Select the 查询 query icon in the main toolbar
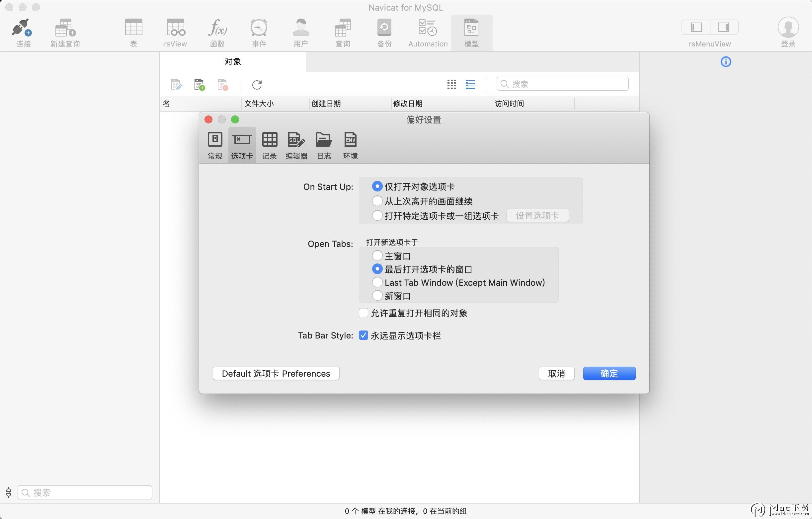This screenshot has width=812, height=519. tap(343, 27)
